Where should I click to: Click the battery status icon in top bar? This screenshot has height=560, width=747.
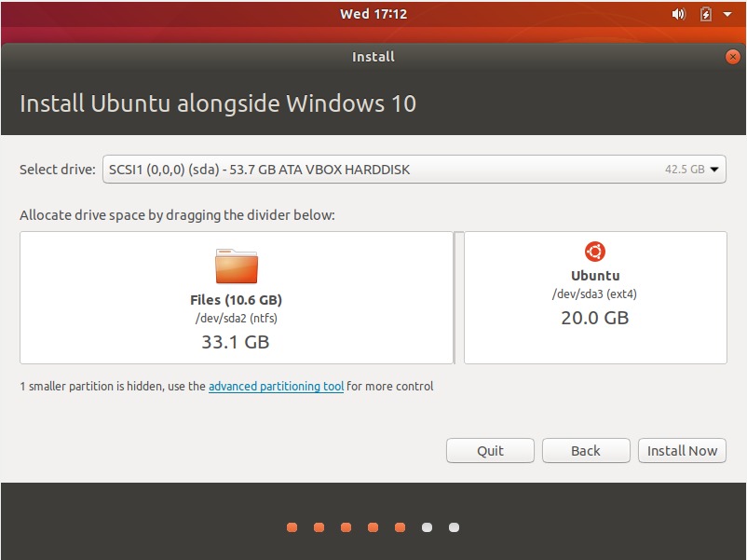(705, 14)
